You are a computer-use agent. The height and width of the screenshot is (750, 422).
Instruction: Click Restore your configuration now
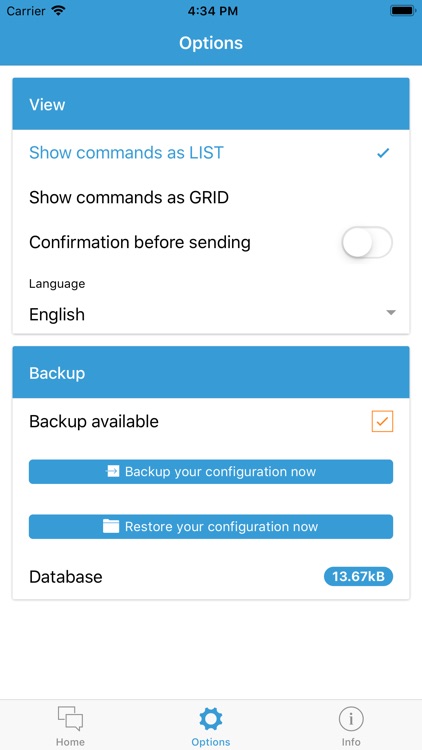point(211,527)
